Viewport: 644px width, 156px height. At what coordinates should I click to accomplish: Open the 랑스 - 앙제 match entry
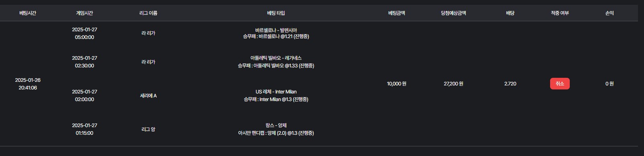(276, 125)
